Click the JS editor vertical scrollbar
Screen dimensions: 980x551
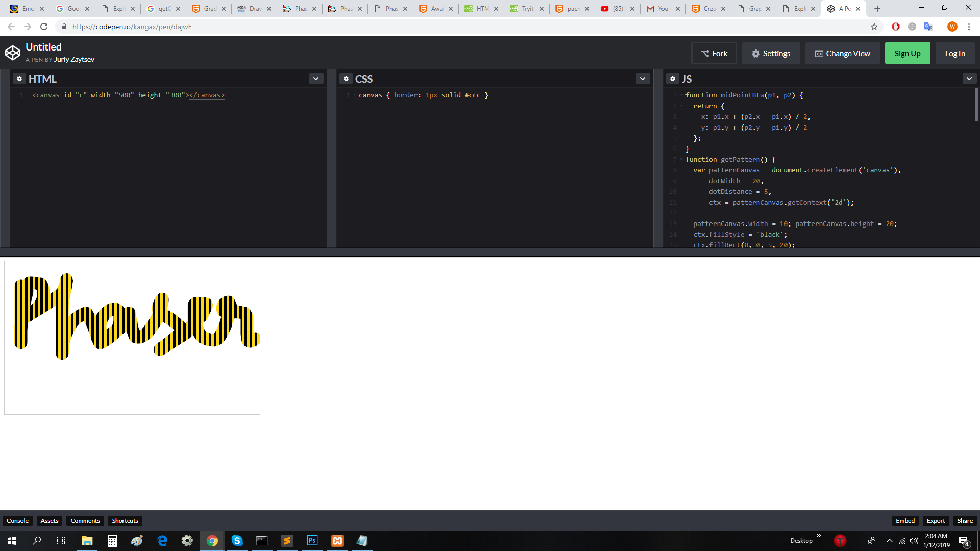pos(976,105)
